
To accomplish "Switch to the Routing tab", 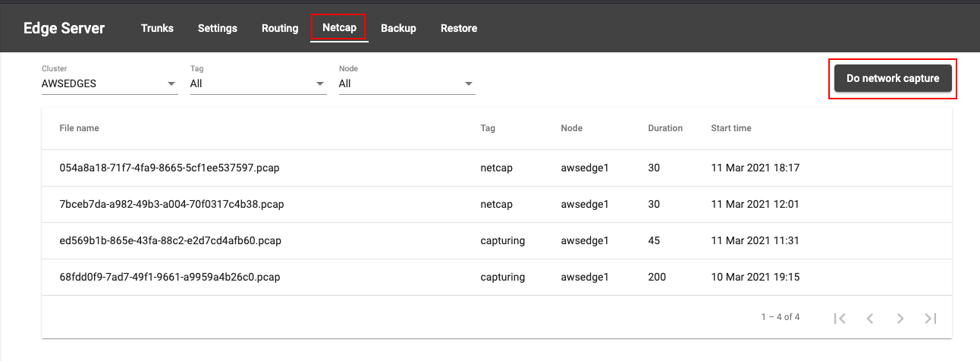I will tap(280, 28).
